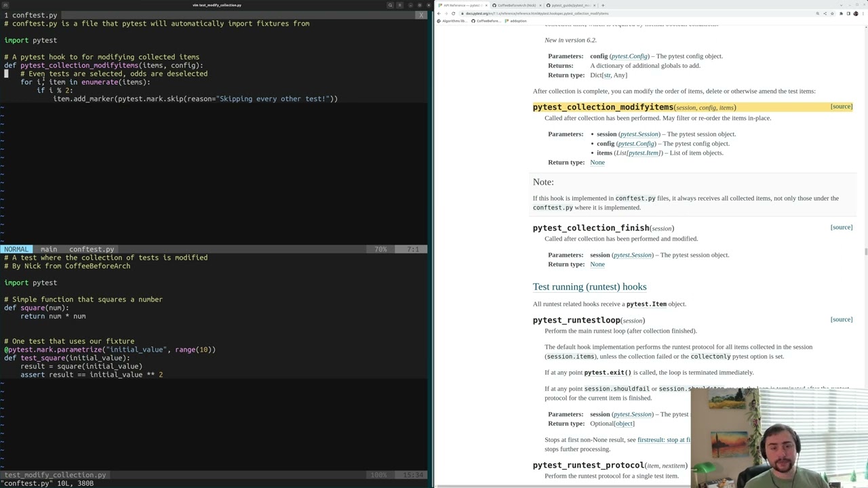View source for pytest_collection_modifyitems
The image size is (868, 488).
pos(841,106)
